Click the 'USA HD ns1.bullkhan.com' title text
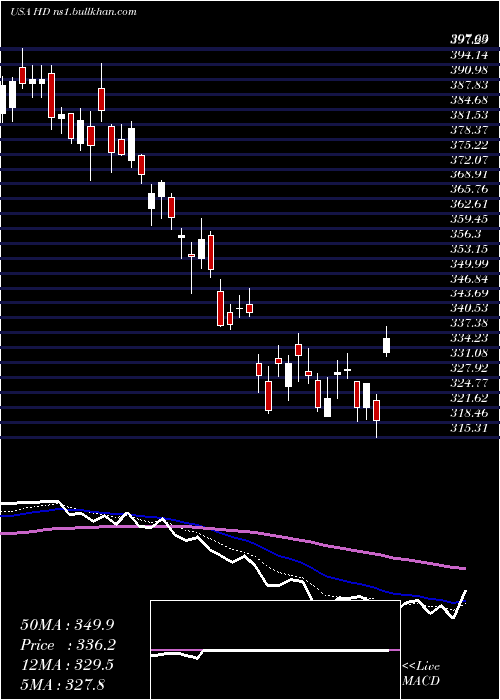Screen dimensions: 500x700 coord(74,12)
